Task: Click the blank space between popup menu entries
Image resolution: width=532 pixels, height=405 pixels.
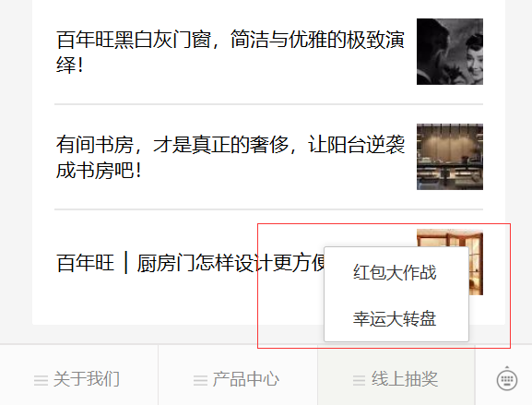Action: tap(396, 295)
